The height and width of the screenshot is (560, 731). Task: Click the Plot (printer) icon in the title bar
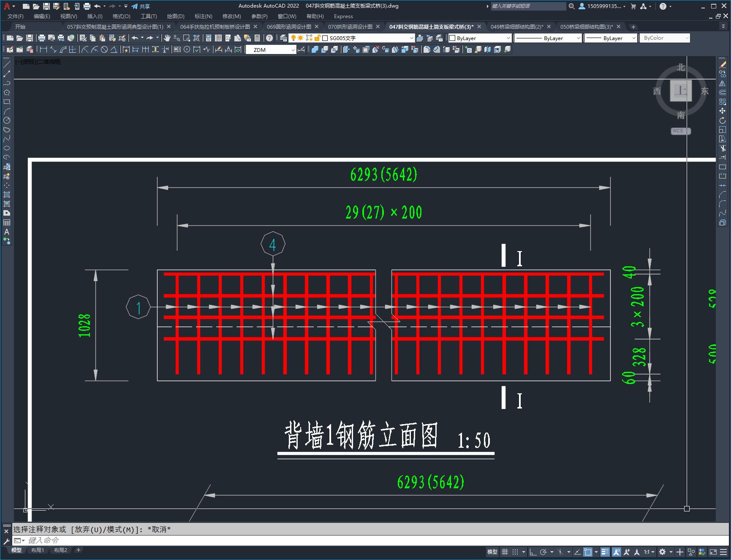pos(87,6)
